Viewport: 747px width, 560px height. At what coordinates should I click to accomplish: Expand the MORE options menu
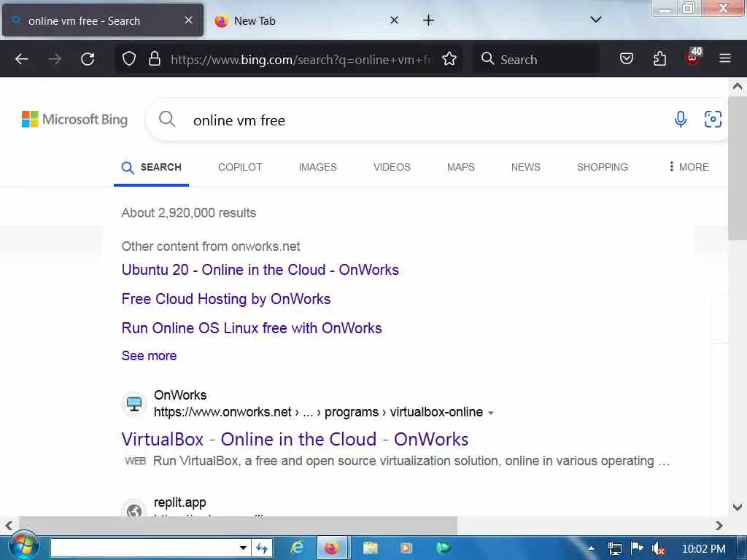pyautogui.click(x=689, y=167)
